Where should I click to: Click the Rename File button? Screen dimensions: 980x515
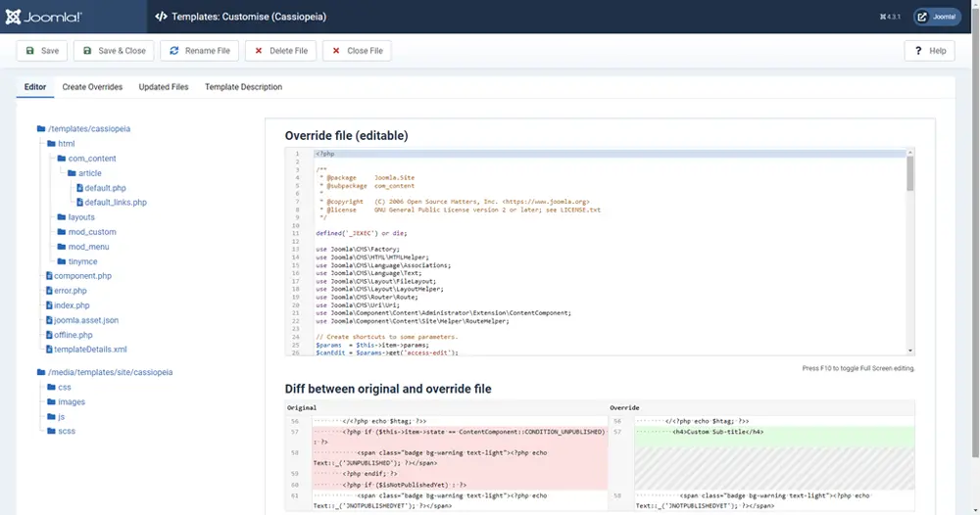pos(199,51)
